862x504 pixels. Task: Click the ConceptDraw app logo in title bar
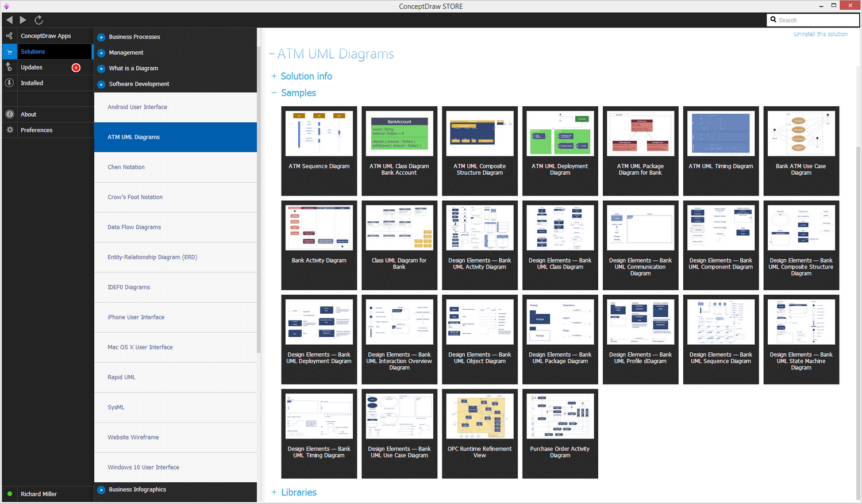coord(6,6)
